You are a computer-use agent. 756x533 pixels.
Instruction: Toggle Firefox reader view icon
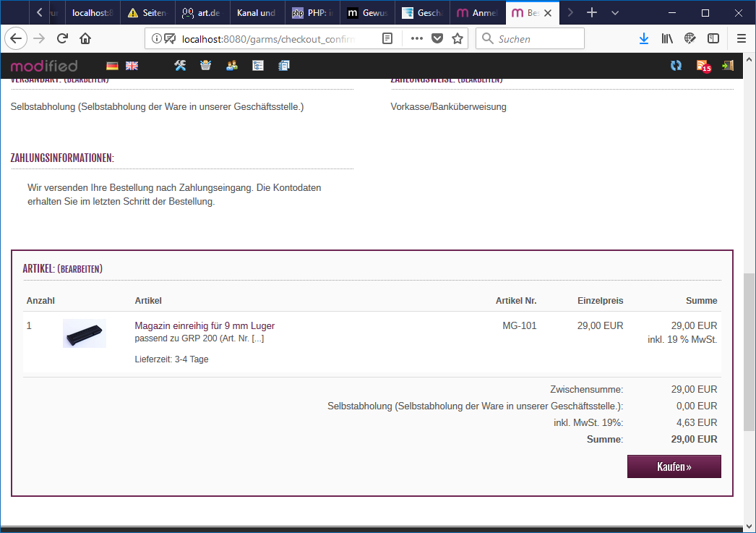(x=388, y=39)
